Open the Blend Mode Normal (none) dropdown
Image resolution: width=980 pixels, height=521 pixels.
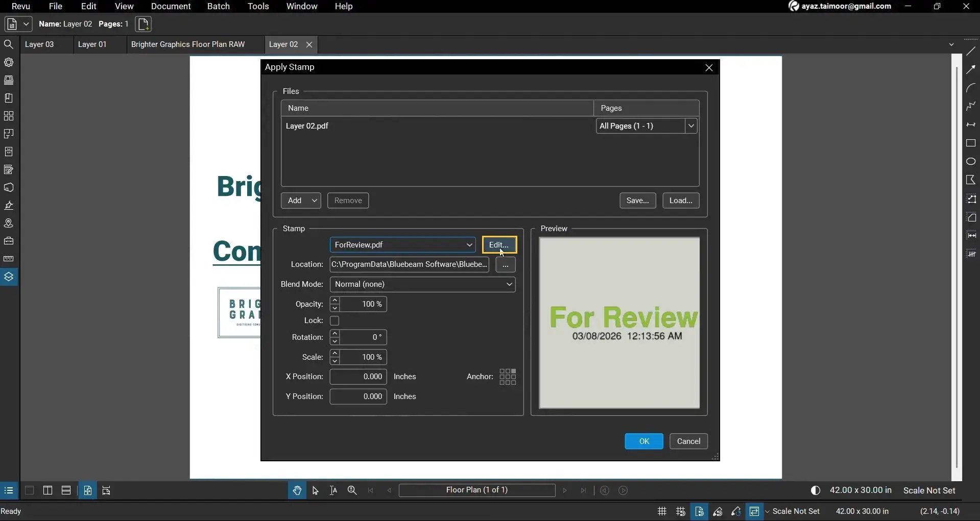click(x=422, y=284)
